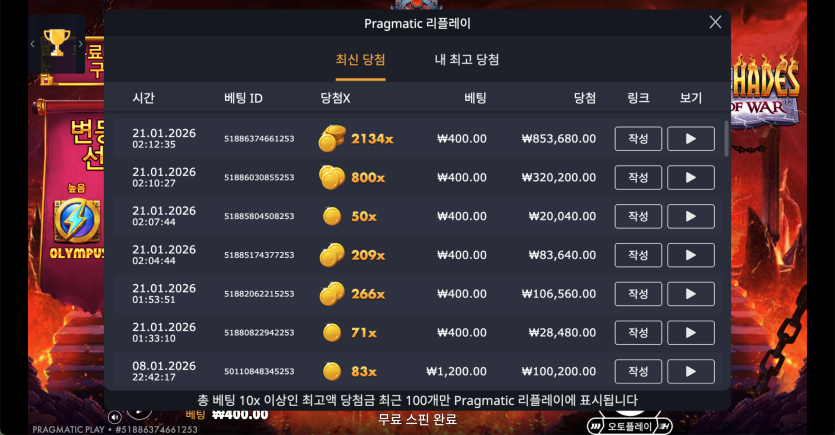Create link with 작성 for ₩853,680.00 win
Image resolution: width=835 pixels, height=435 pixels.
point(638,138)
